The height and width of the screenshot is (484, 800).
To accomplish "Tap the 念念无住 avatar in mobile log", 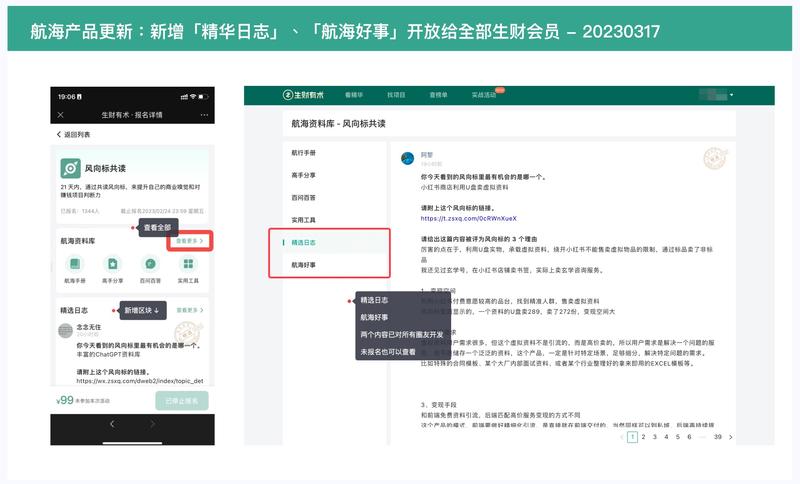I will (x=65, y=330).
